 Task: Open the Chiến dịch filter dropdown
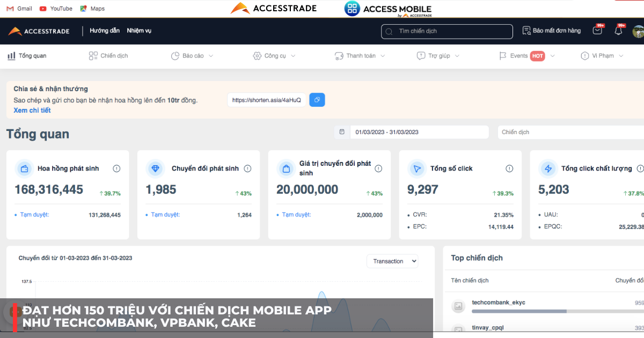click(x=571, y=132)
